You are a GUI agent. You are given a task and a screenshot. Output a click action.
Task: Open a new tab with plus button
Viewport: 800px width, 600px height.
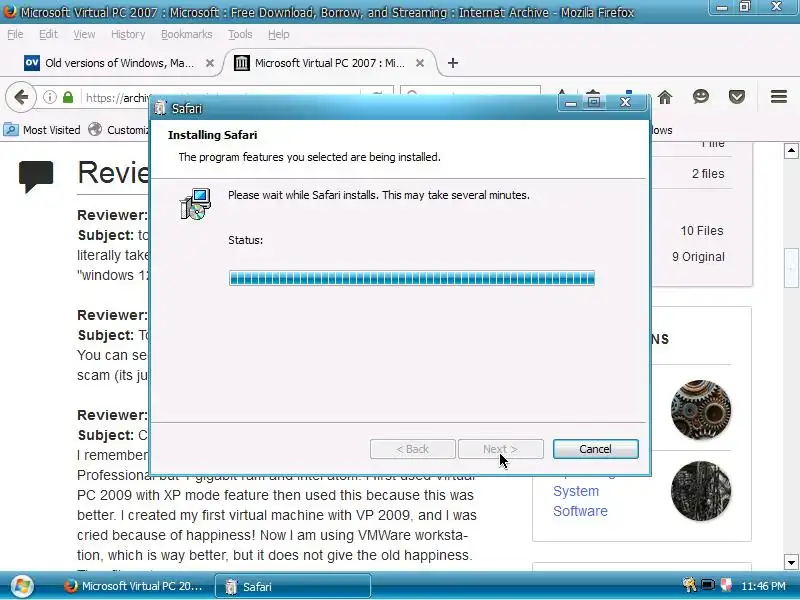[452, 63]
